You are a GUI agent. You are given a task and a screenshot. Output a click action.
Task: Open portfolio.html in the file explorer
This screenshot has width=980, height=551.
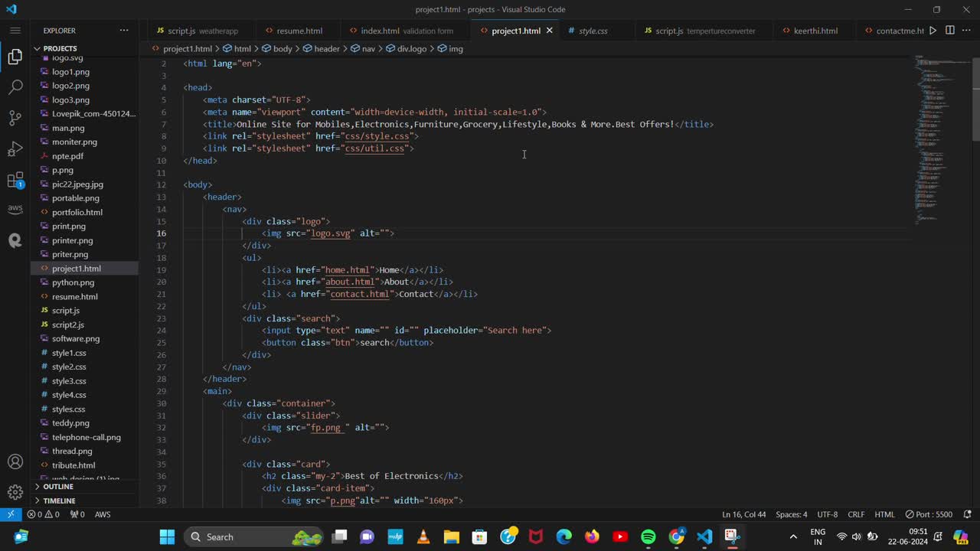coord(77,212)
